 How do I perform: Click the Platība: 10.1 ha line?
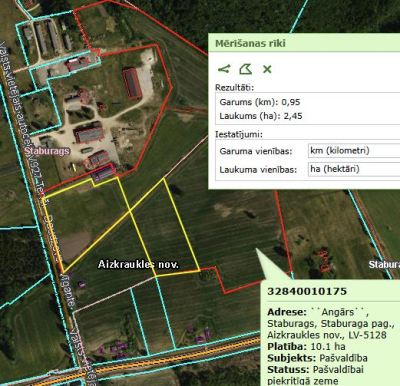[x=306, y=347]
